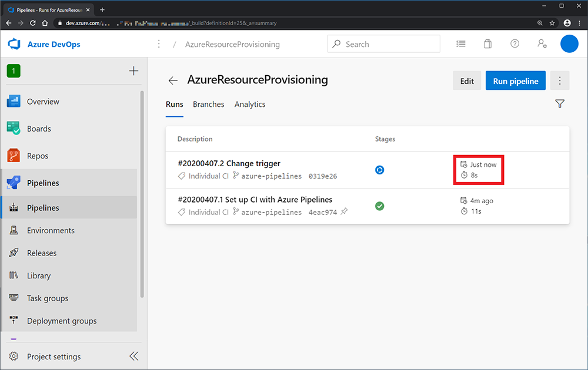This screenshot has height=370, width=588.
Task: Select Environments in the sidebar
Action: [x=69, y=230]
